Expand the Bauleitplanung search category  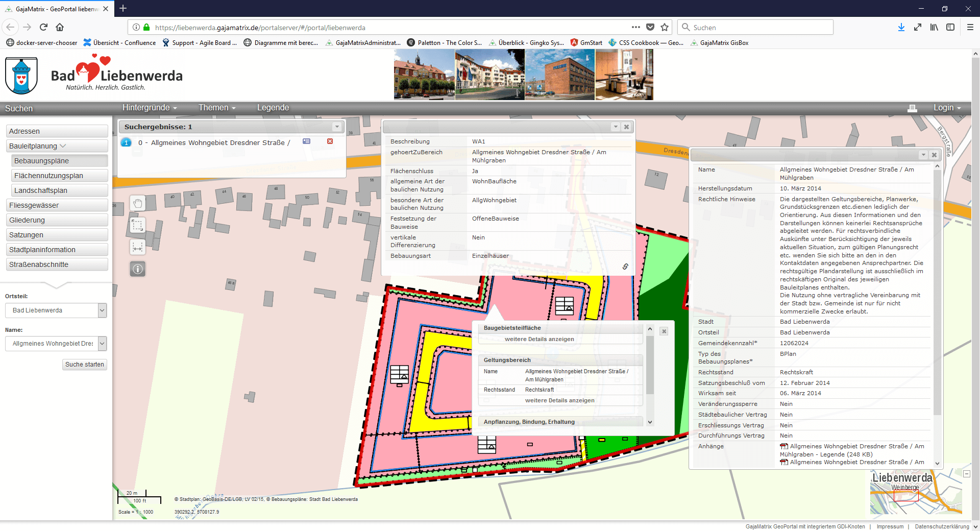pos(57,146)
